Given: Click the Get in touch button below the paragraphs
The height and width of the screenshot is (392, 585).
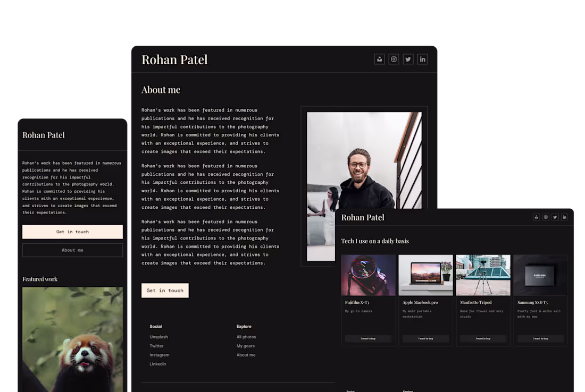Looking at the screenshot, I should coord(165,291).
